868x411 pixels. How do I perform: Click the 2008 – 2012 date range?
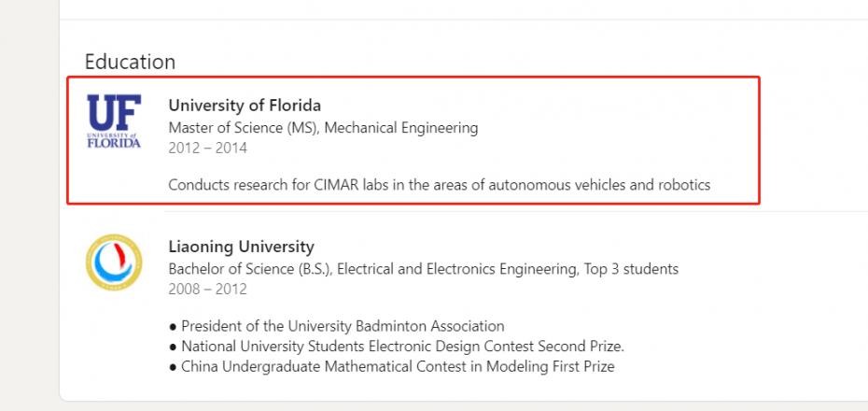(207, 290)
